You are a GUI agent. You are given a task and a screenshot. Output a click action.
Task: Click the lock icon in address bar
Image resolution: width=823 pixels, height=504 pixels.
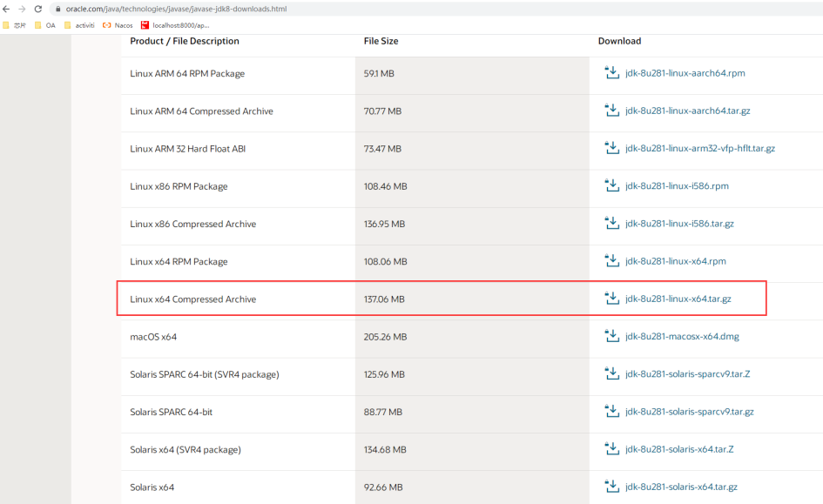57,9
